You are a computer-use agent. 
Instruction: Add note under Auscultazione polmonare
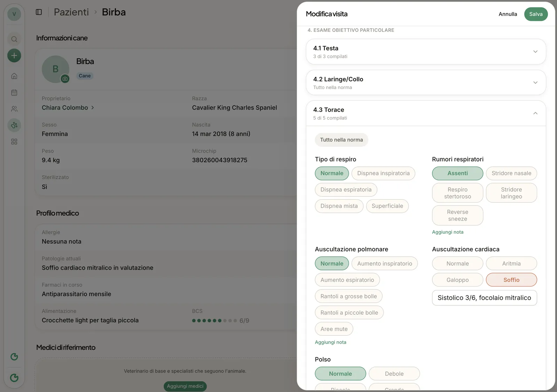click(330, 342)
